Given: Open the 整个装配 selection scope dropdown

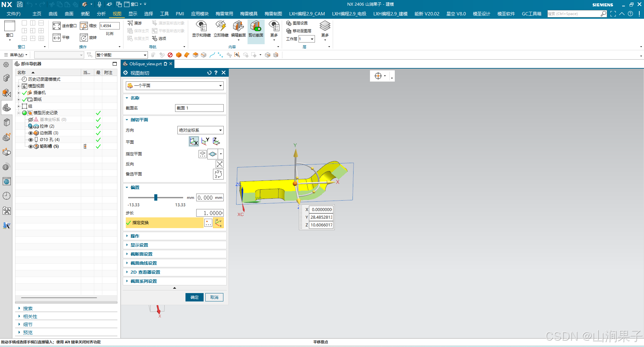Looking at the screenshot, I should click(121, 55).
